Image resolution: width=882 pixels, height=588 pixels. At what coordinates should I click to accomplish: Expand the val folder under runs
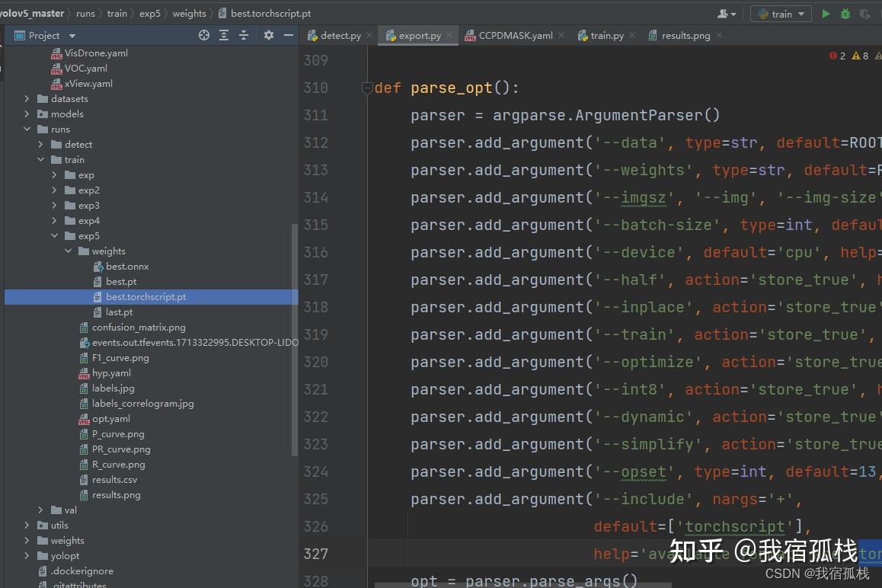coord(40,510)
